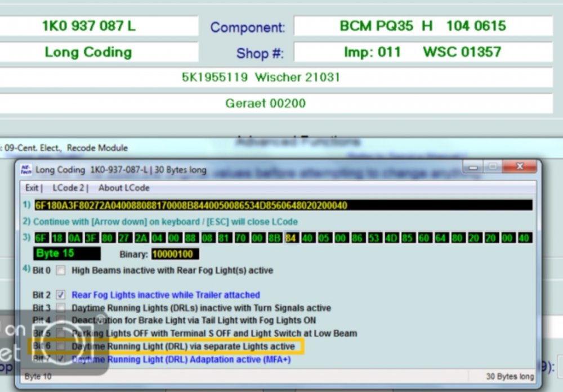Click the Long Coding window title icon

(x=26, y=170)
